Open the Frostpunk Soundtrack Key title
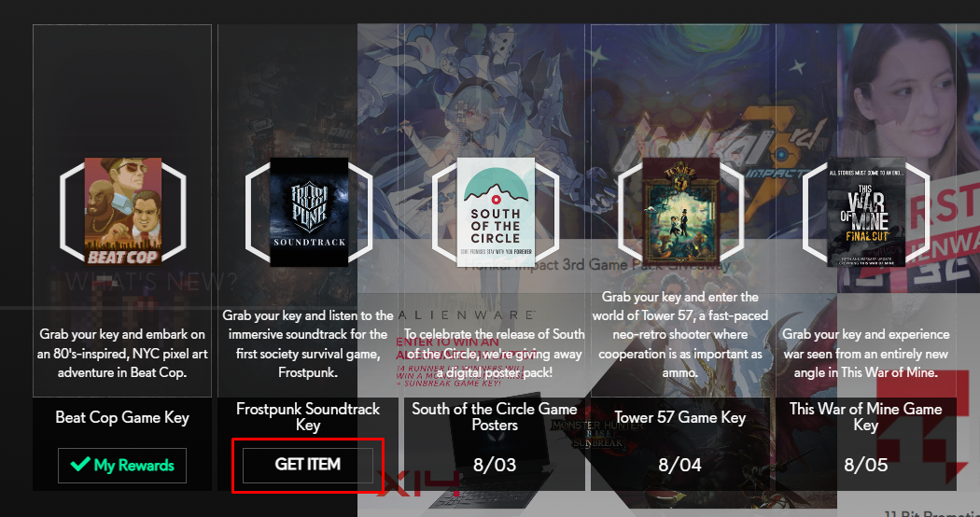 click(307, 417)
